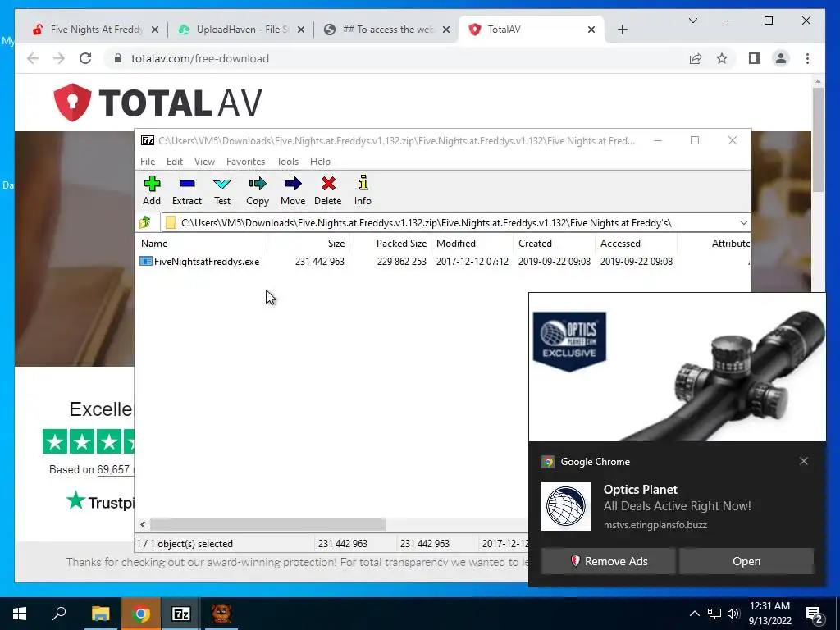
Task: Click the TotalAV logo on the page
Action: point(158,103)
